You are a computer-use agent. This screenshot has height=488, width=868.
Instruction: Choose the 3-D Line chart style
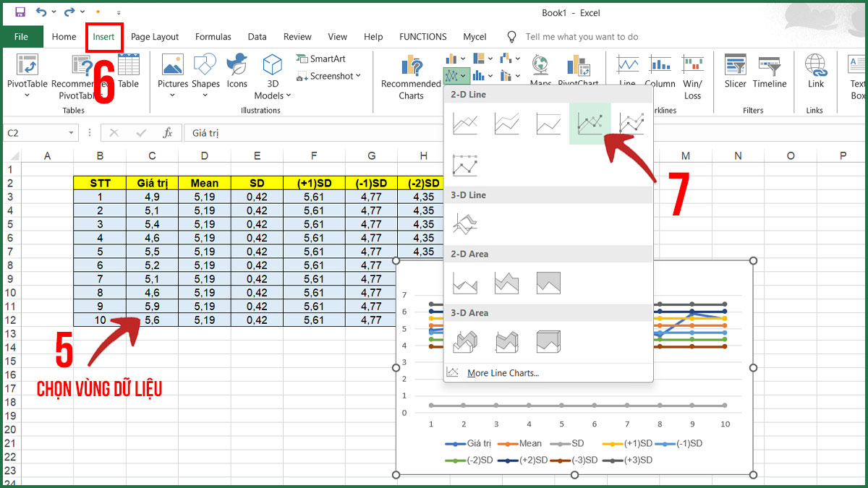464,224
